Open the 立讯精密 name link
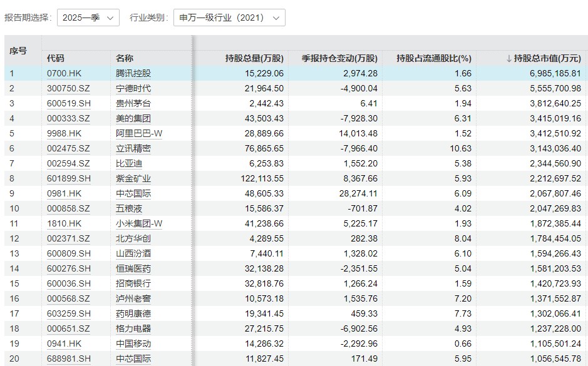 133,148
